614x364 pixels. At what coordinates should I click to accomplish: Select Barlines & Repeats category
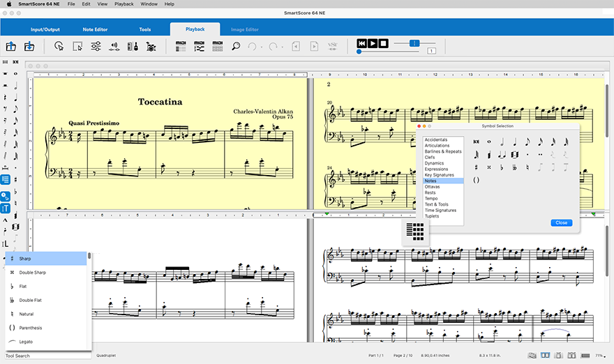click(x=443, y=151)
